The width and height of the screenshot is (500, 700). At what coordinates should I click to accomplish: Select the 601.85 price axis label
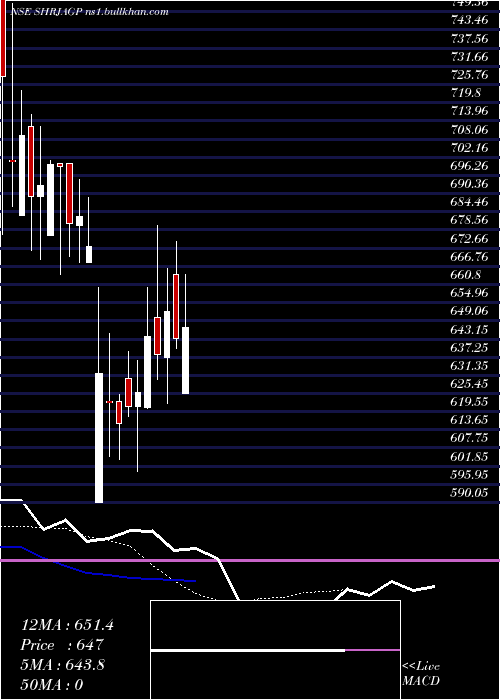click(x=469, y=457)
